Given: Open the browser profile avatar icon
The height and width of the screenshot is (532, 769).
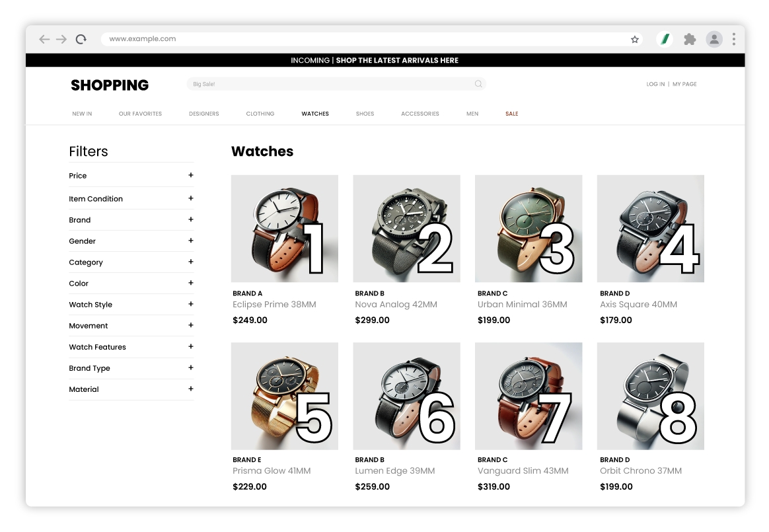Looking at the screenshot, I should tap(714, 39).
